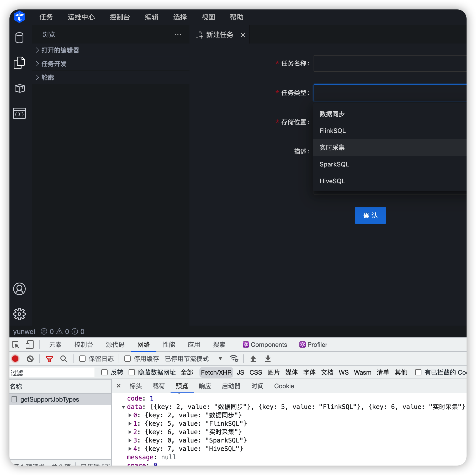476x475 pixels.
Task: Open the search icon in Network panel toolbar
Action: [64, 358]
